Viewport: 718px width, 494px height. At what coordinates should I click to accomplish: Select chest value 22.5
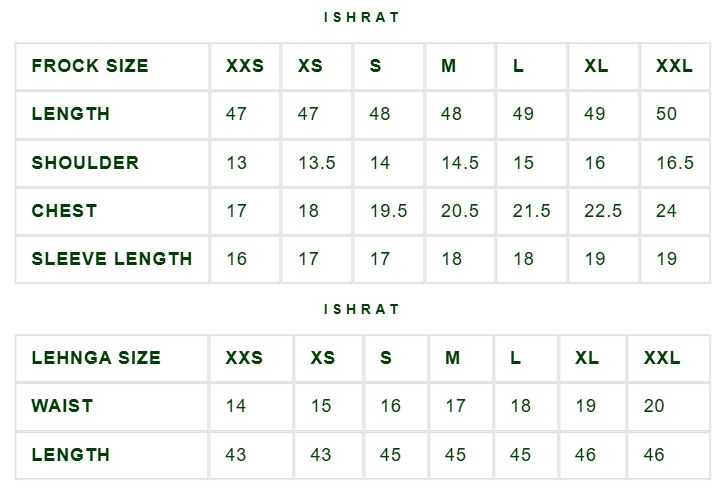(x=603, y=211)
